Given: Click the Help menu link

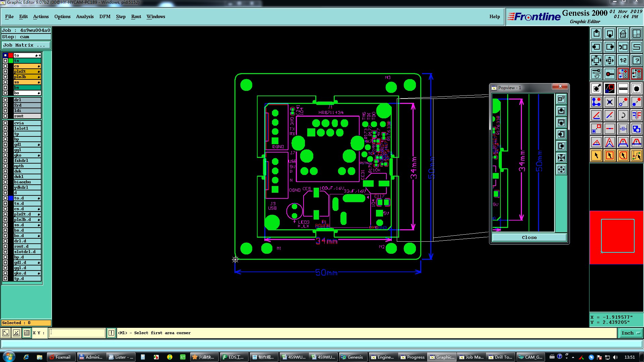Looking at the screenshot, I should coord(494,16).
